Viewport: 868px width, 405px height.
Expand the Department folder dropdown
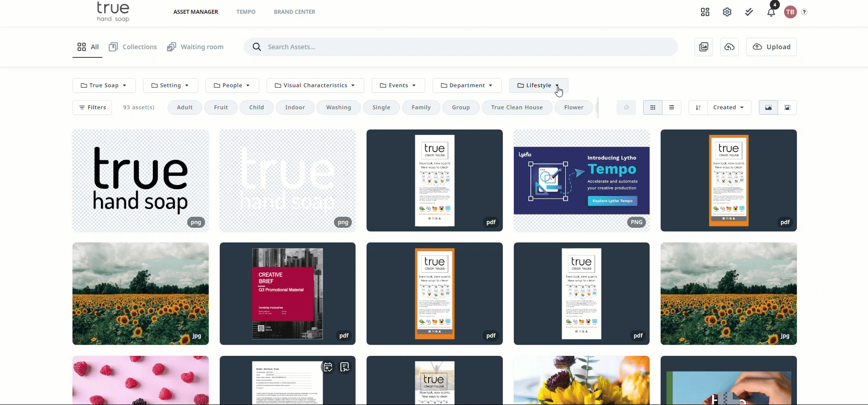click(467, 85)
